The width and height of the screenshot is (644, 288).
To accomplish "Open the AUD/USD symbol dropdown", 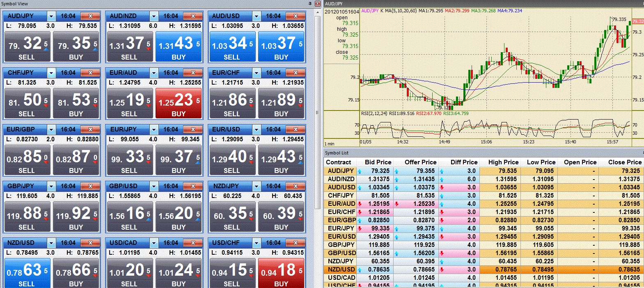I will tap(257, 16).
